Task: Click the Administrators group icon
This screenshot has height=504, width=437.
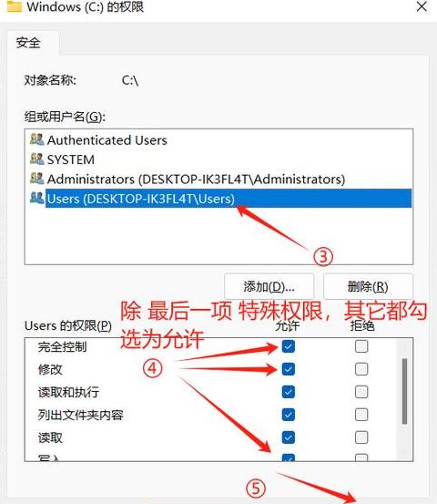Action: pyautogui.click(x=37, y=179)
